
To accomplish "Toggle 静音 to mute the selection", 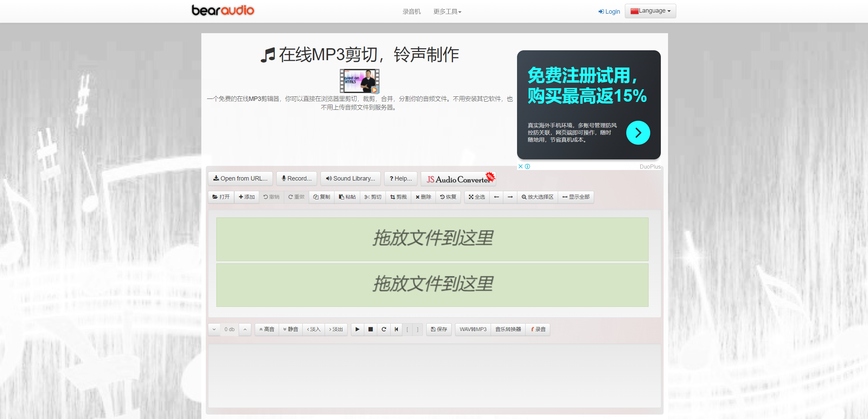I will tap(290, 329).
